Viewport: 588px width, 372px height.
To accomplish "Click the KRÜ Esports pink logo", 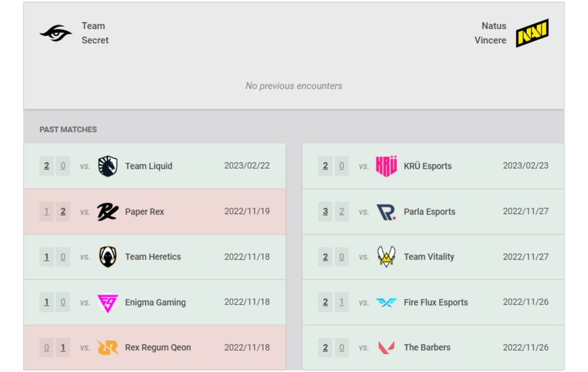I will click(x=386, y=166).
